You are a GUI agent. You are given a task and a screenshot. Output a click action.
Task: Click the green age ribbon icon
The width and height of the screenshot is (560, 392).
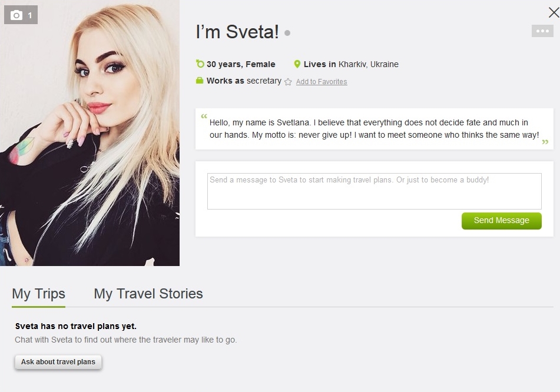[x=200, y=64]
